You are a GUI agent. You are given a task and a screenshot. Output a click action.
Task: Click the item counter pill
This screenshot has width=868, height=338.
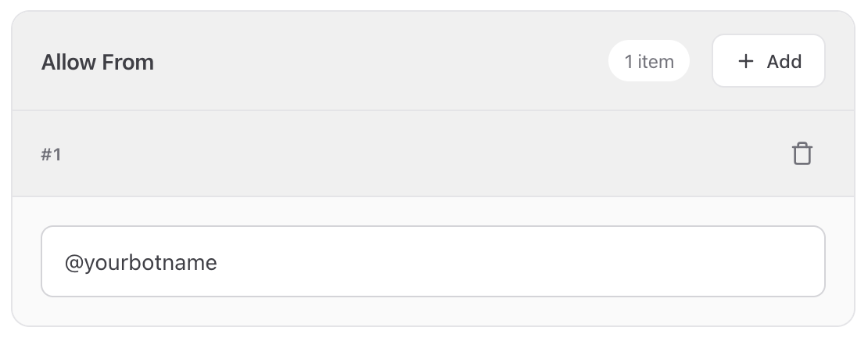(x=648, y=62)
